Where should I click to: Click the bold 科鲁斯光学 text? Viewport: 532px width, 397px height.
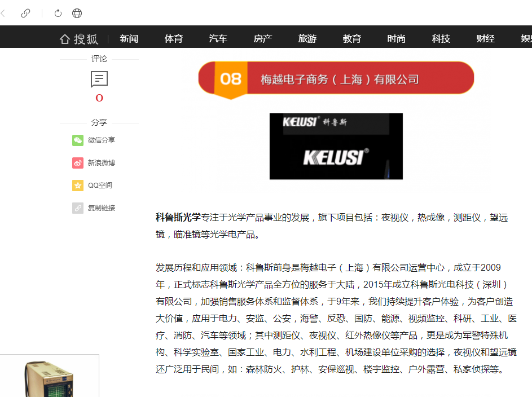(178, 217)
